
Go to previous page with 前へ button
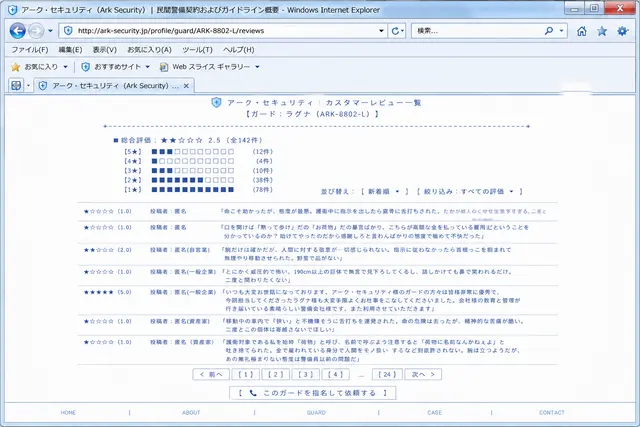(211, 374)
